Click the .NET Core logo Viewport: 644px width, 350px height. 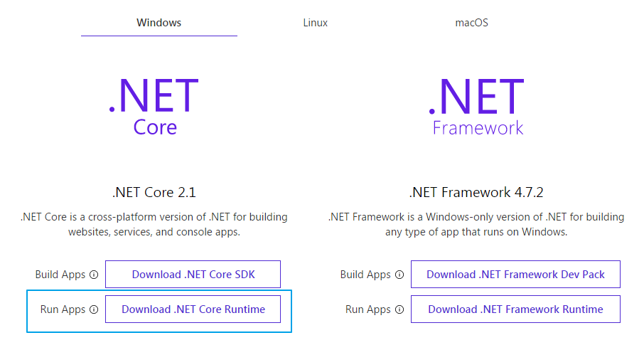pyautogui.click(x=154, y=105)
